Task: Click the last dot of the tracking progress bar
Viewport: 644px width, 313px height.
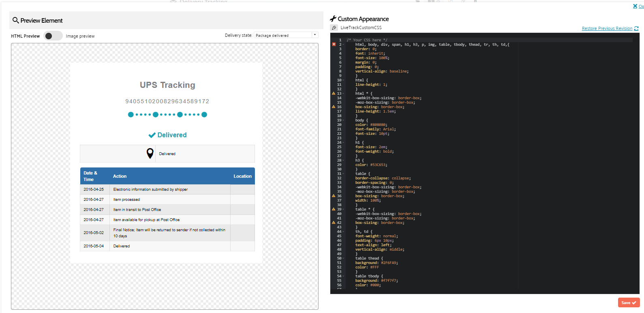Action: (x=204, y=115)
